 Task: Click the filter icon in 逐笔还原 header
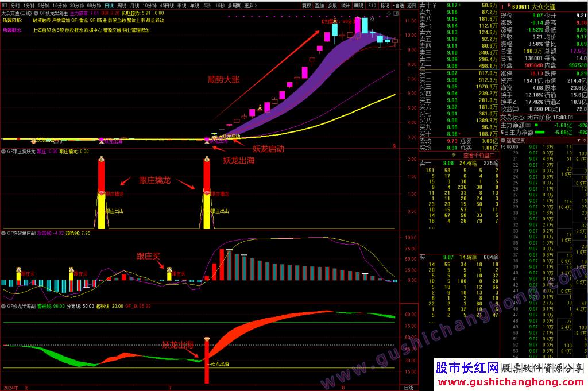(x=579, y=141)
